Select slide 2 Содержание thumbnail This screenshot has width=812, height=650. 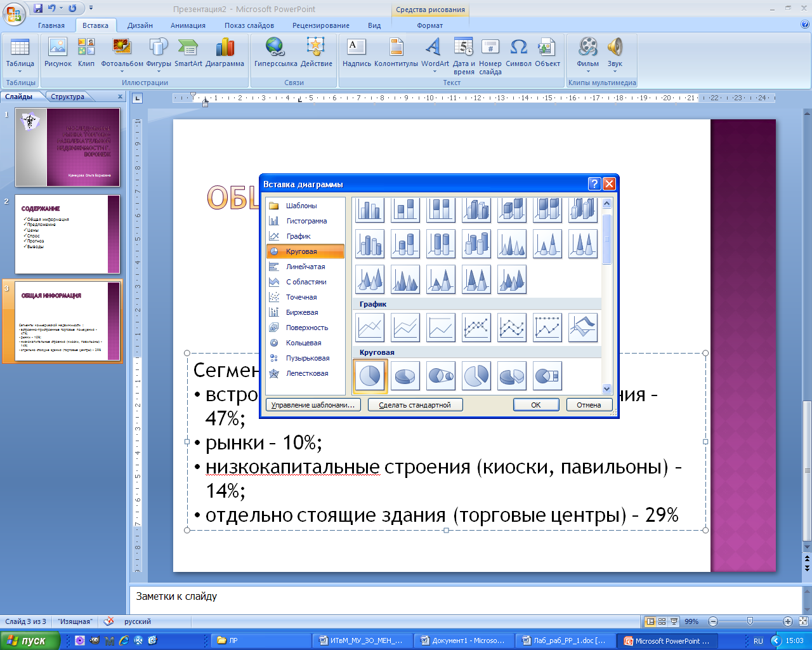pos(67,234)
